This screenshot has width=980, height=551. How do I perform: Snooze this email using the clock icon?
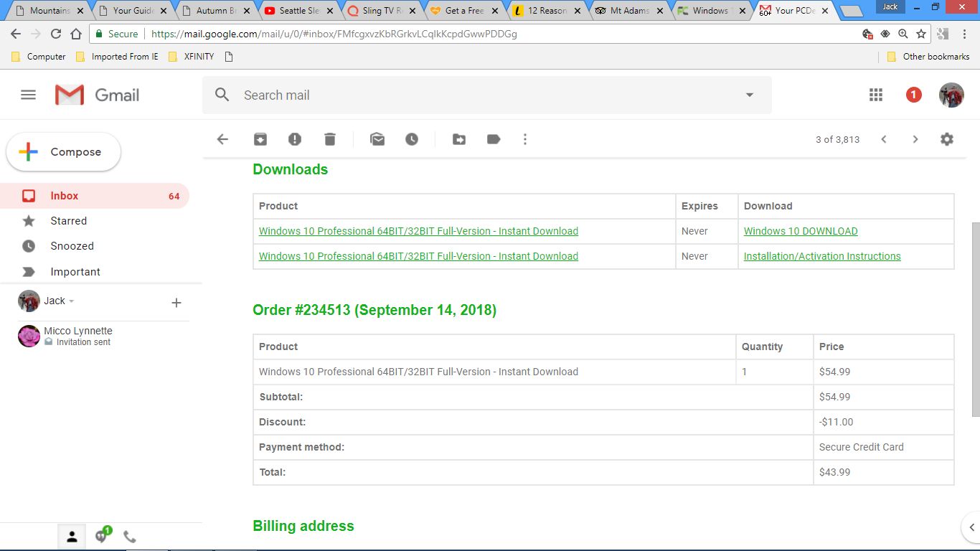(x=412, y=139)
